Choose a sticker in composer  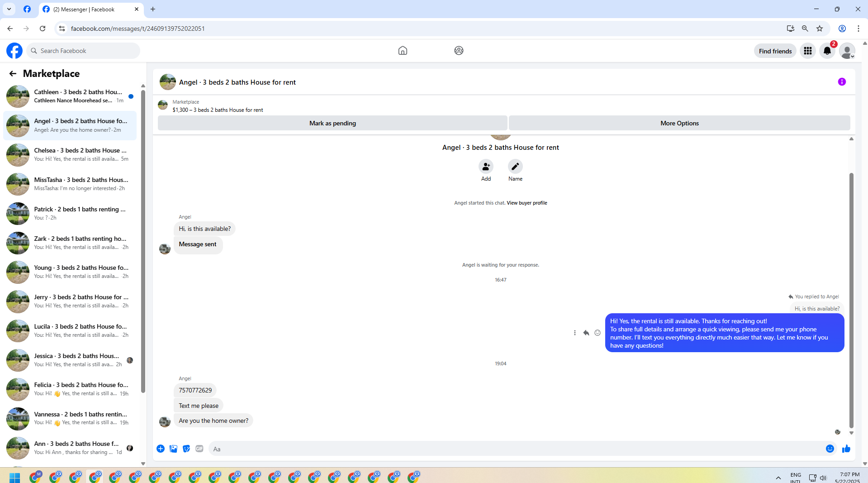point(186,449)
